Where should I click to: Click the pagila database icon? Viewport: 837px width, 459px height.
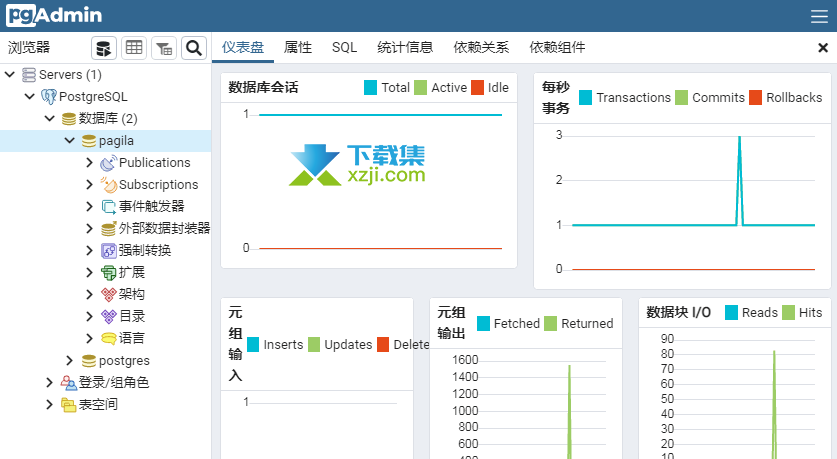[x=89, y=141]
